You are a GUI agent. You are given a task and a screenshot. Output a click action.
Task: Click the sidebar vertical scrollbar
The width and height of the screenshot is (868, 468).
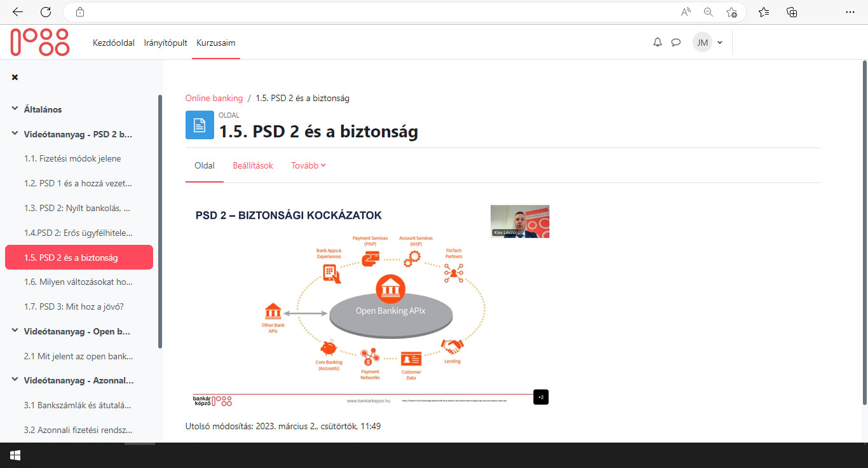click(160, 223)
